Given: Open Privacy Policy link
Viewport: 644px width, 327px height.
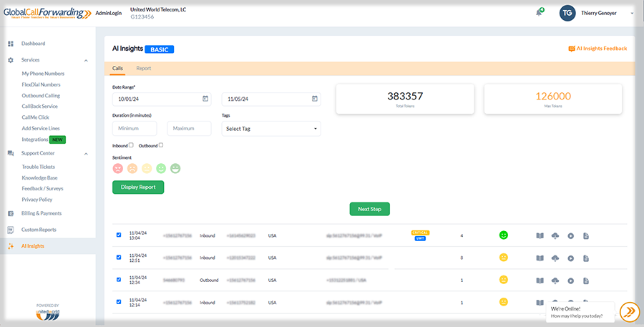Looking at the screenshot, I should (37, 200).
